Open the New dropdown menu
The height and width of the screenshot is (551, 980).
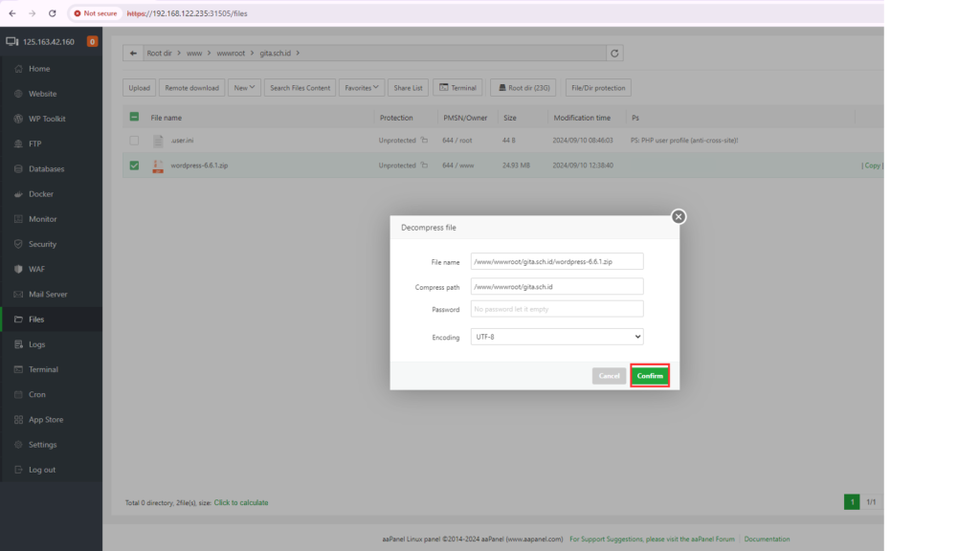coord(244,88)
